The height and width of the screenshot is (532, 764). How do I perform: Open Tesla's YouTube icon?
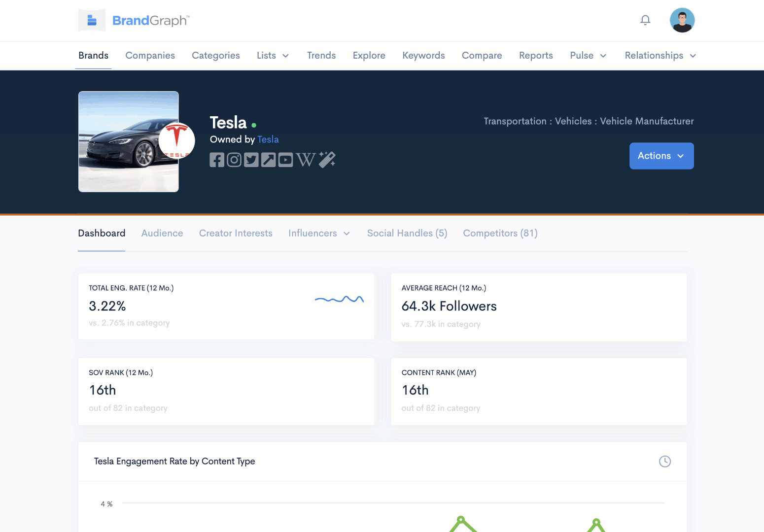(285, 160)
